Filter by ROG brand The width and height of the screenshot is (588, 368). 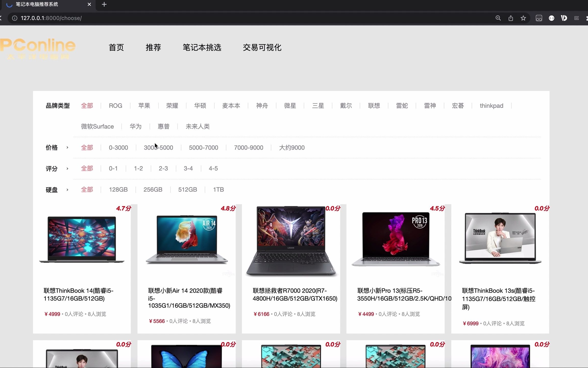pos(116,106)
